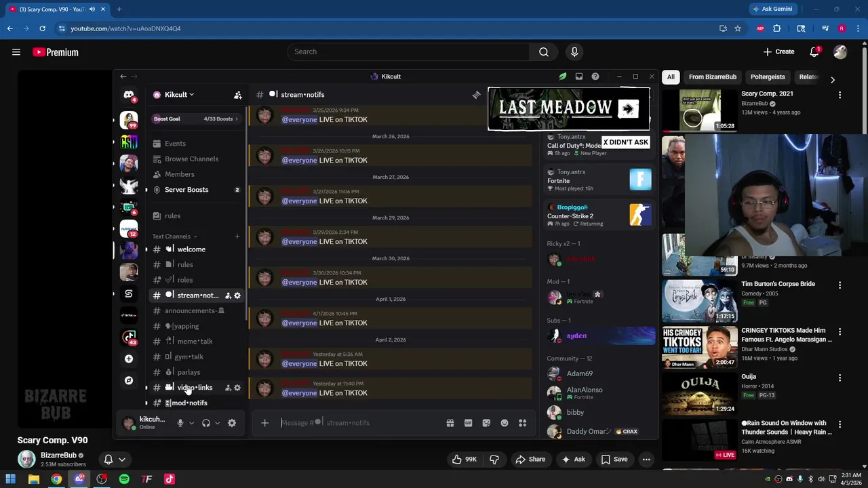Screen dimensions: 868x488
Task: Open Discord inbox icon in title bar
Action: click(x=579, y=77)
